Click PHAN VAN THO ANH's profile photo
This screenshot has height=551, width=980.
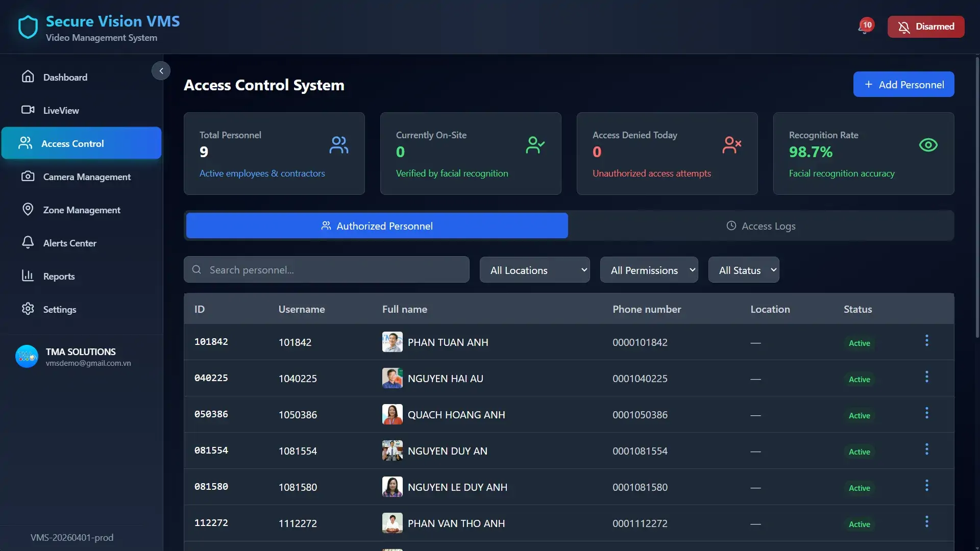(x=393, y=523)
